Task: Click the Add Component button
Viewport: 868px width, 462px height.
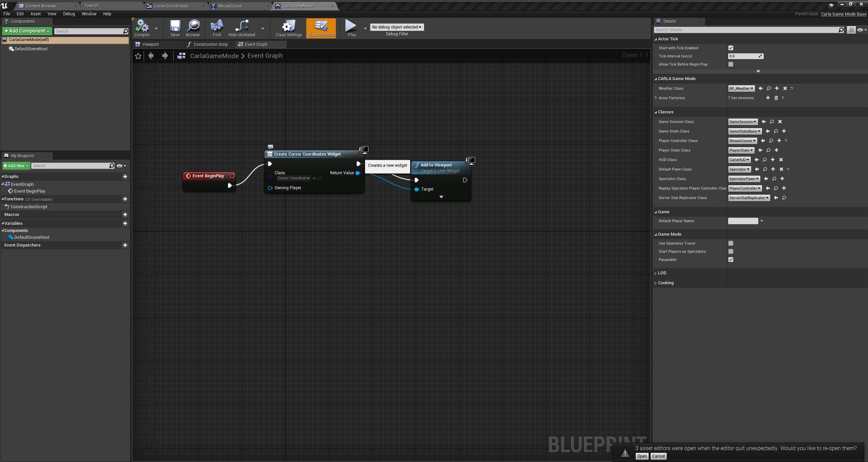Action: [x=27, y=31]
